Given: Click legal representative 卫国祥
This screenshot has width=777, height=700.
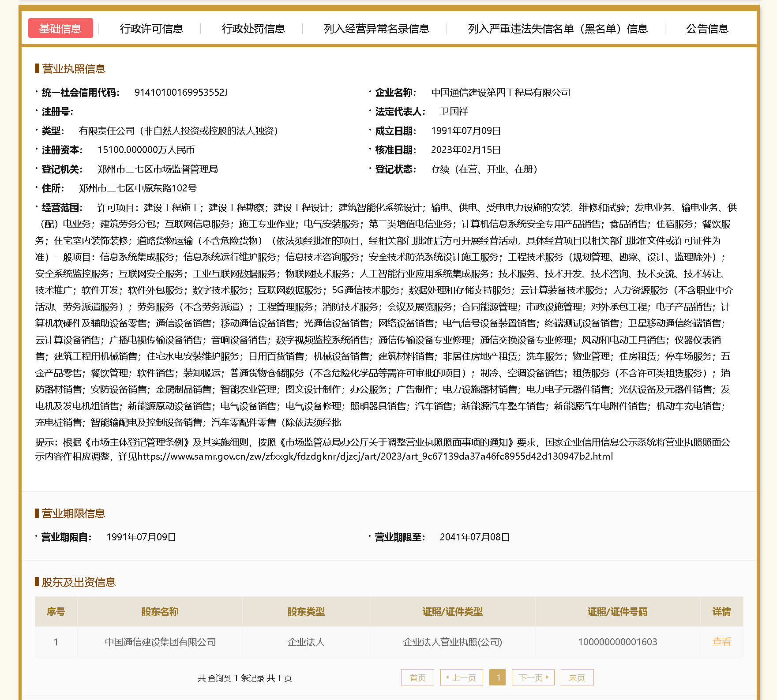Looking at the screenshot, I should point(454,112).
